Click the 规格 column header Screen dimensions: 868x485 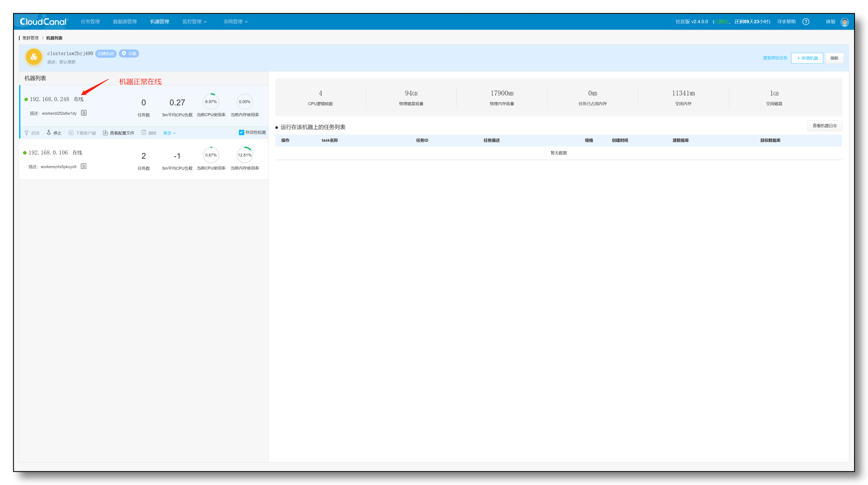pyautogui.click(x=589, y=140)
